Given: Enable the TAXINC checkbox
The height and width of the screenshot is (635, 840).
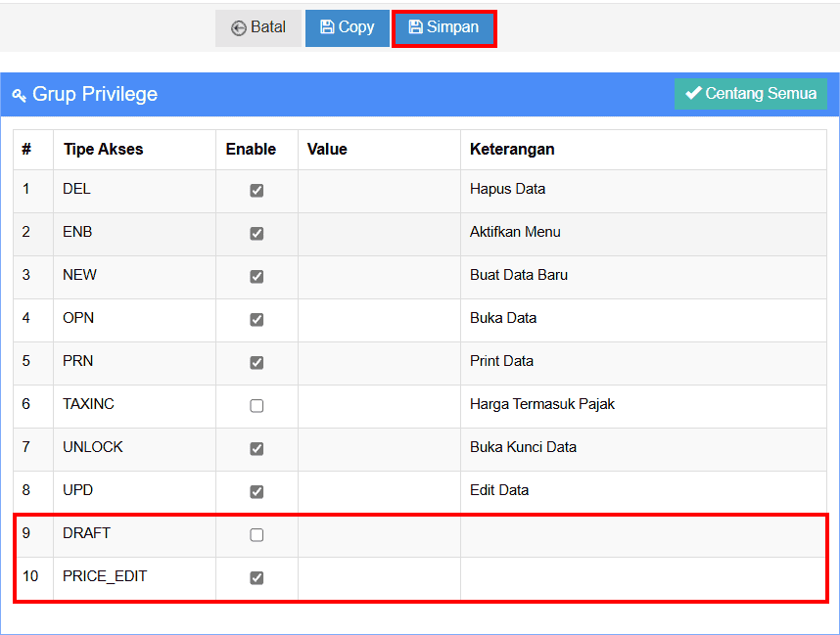Looking at the screenshot, I should [257, 405].
